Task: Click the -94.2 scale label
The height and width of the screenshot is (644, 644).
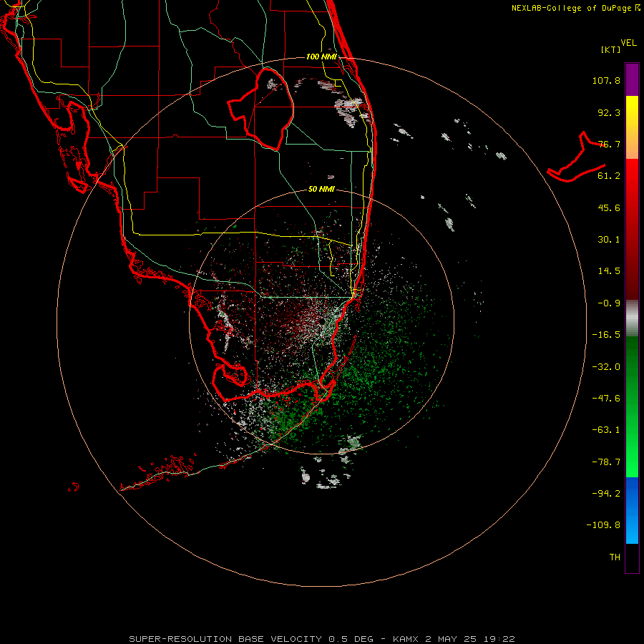Action: (x=606, y=494)
